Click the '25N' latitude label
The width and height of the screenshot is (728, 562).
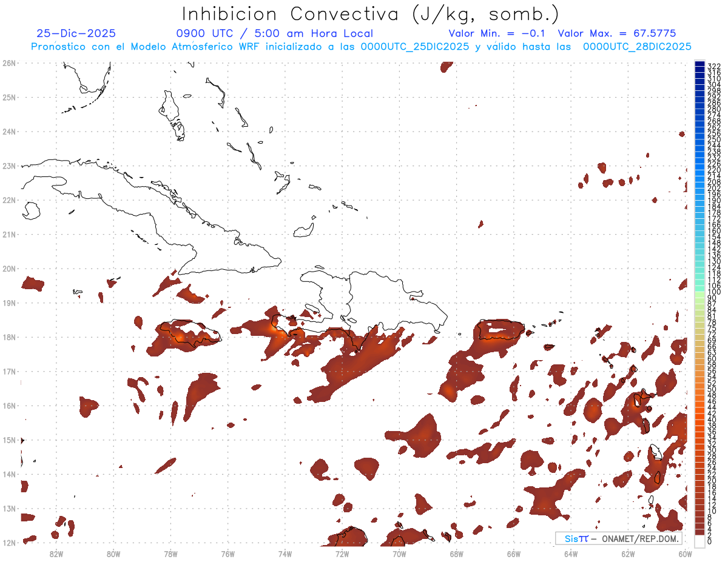(x=9, y=97)
